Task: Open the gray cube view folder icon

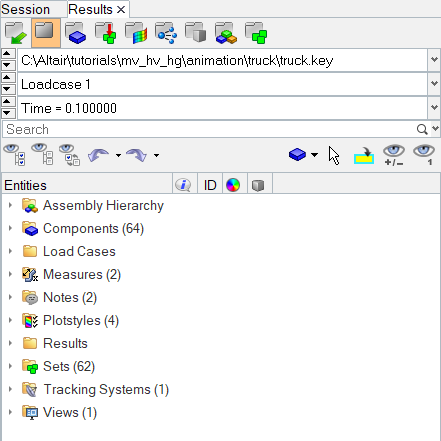Action: [196, 33]
